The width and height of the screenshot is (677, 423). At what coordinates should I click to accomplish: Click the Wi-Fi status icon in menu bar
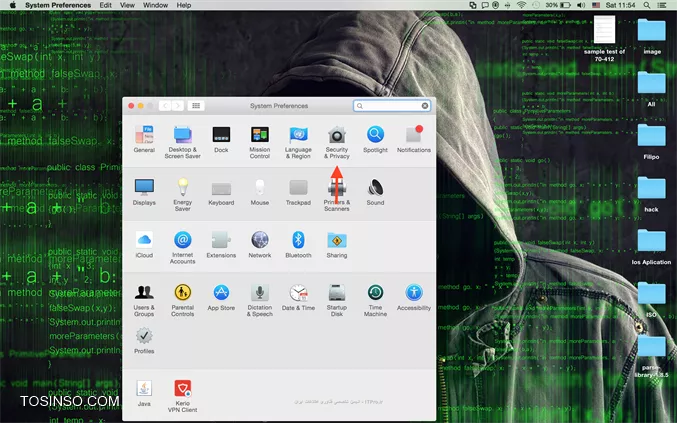[x=521, y=5]
